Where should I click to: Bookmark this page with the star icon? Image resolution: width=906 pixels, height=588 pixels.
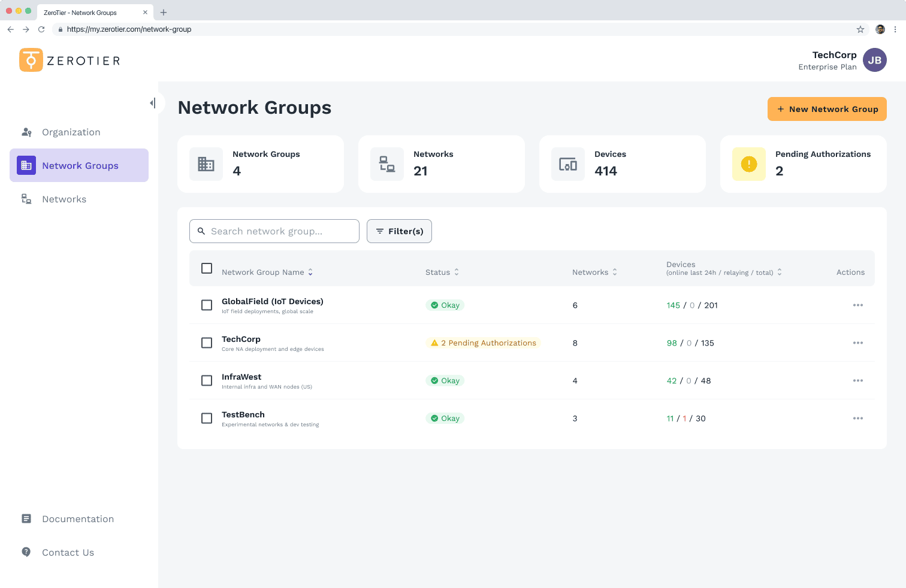860,29
